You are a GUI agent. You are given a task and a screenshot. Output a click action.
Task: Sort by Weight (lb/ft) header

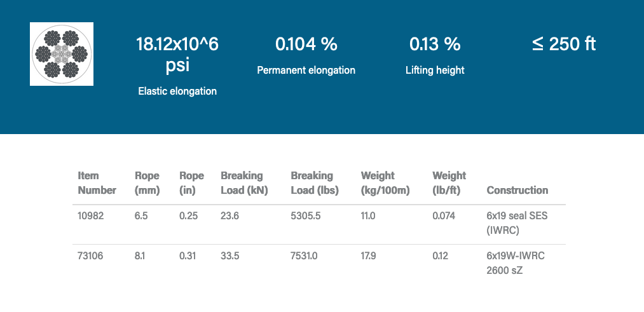pos(449,183)
